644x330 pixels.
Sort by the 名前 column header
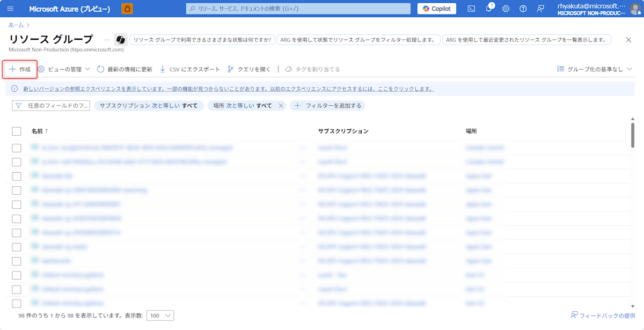coord(40,131)
